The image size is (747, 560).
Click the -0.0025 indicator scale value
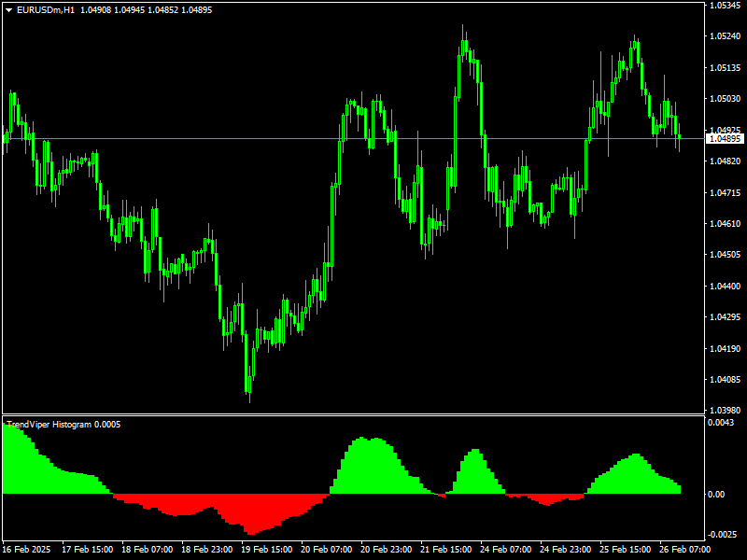(724, 534)
